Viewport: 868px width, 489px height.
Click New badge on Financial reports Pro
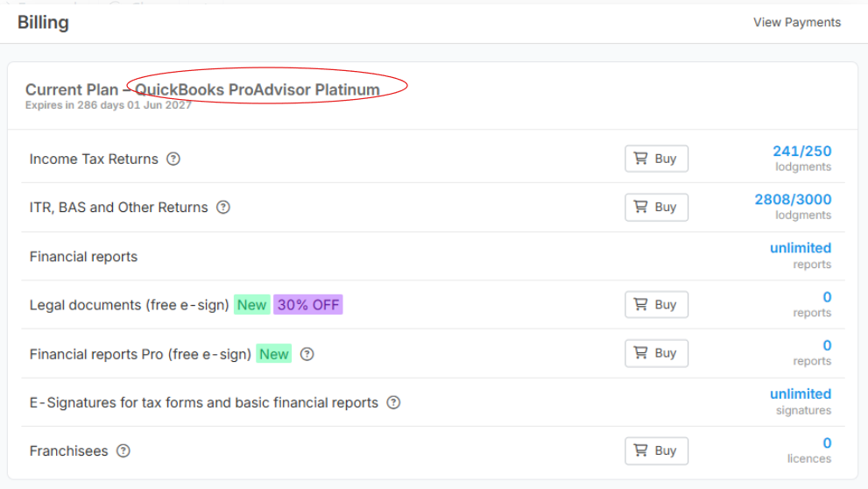click(x=274, y=354)
